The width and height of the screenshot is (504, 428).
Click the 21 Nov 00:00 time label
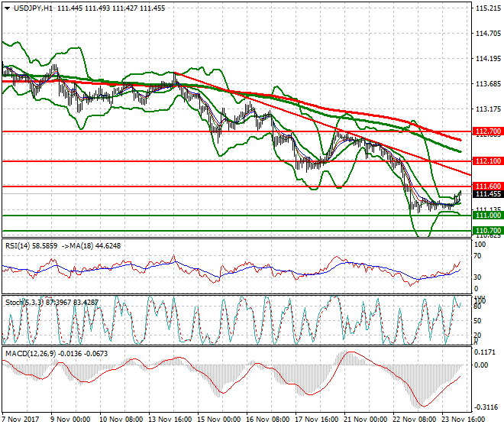tap(366, 420)
